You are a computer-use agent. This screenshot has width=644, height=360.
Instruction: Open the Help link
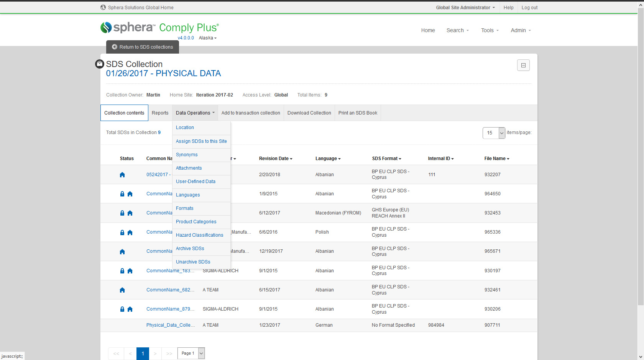tap(508, 8)
